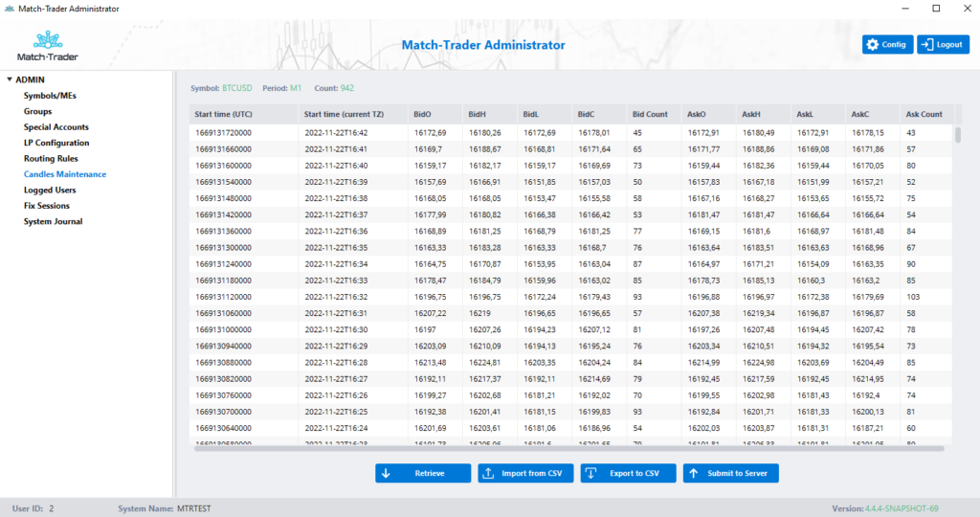
Task: Open Logged Users page
Action: [50, 191]
